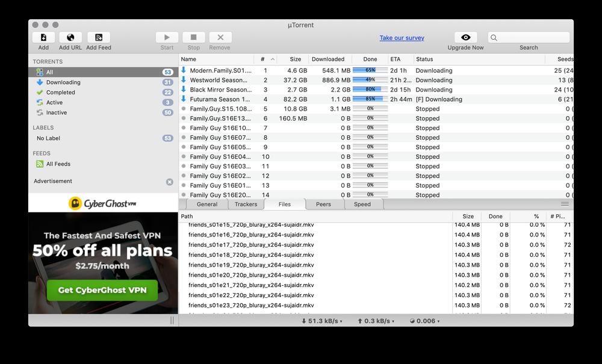The image size is (602, 364).
Task: Open the Inactive torrents filter
Action: click(104, 113)
